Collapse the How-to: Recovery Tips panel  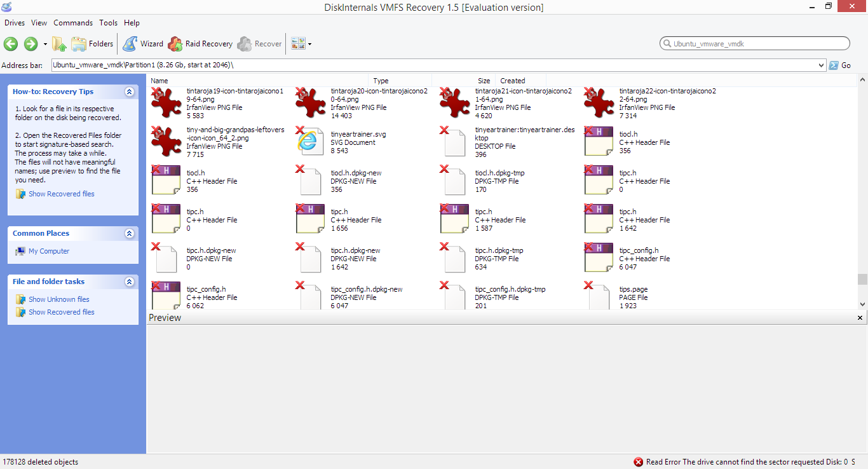130,92
